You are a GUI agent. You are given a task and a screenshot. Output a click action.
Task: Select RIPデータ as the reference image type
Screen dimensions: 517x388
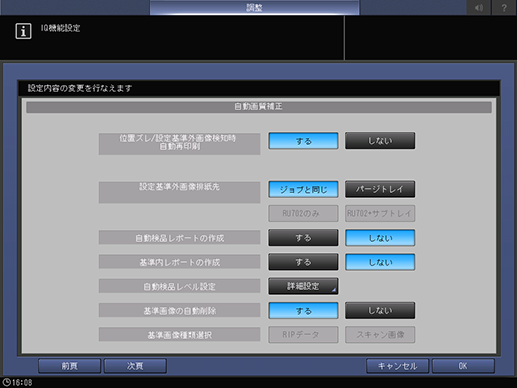coord(303,335)
